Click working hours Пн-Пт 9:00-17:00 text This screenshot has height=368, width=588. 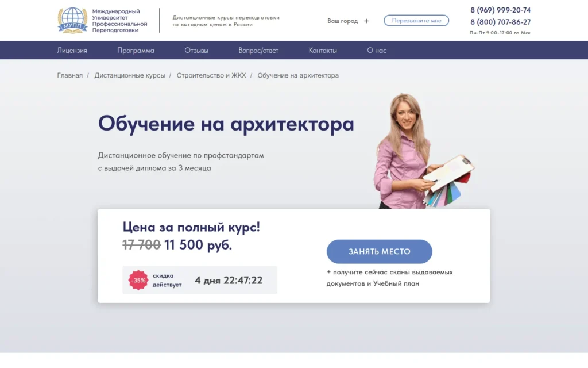click(x=500, y=33)
